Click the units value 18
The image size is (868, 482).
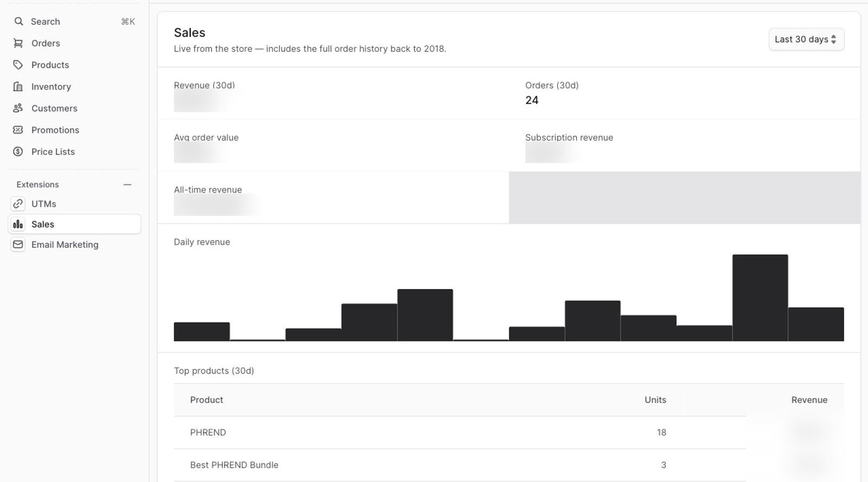[661, 432]
